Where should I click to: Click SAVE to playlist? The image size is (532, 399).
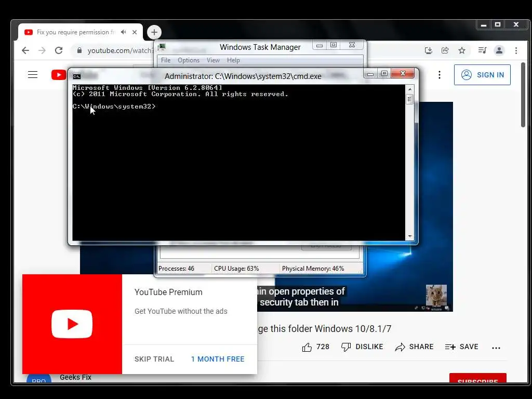click(461, 347)
